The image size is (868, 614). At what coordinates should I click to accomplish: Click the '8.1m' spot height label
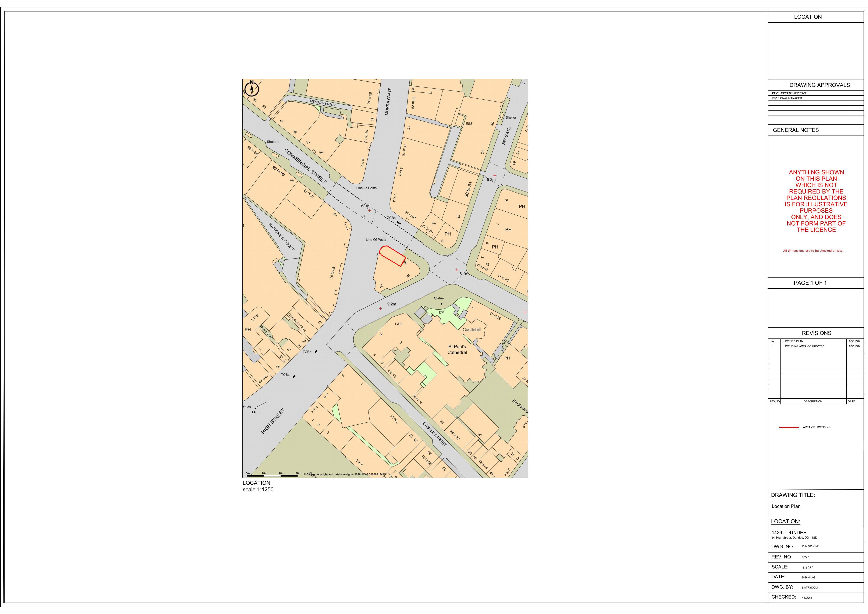(x=464, y=274)
